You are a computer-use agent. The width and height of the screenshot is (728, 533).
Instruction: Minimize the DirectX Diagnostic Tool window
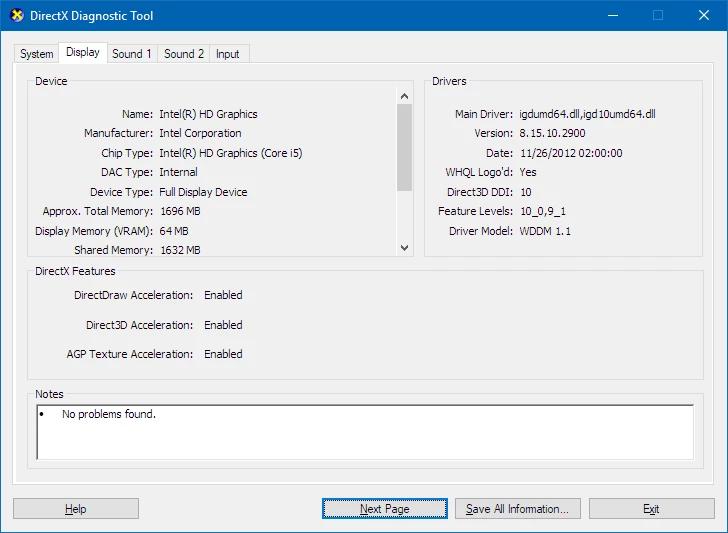coord(613,15)
